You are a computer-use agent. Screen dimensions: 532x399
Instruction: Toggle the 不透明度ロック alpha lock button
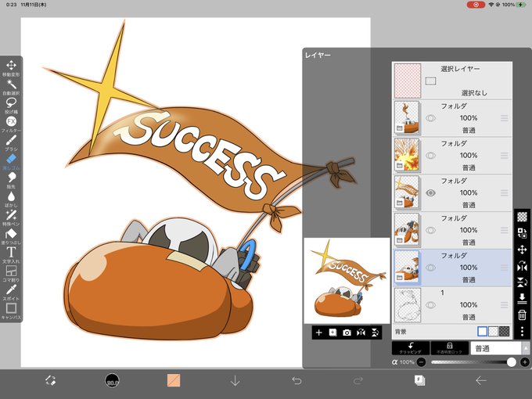[449, 348]
